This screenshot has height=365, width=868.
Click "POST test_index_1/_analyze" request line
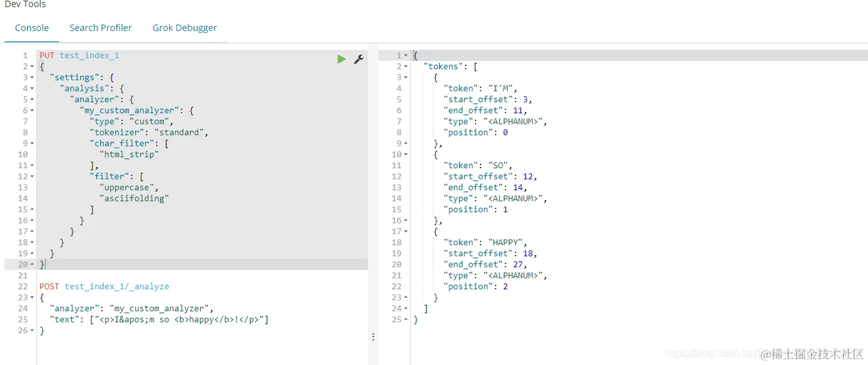104,287
